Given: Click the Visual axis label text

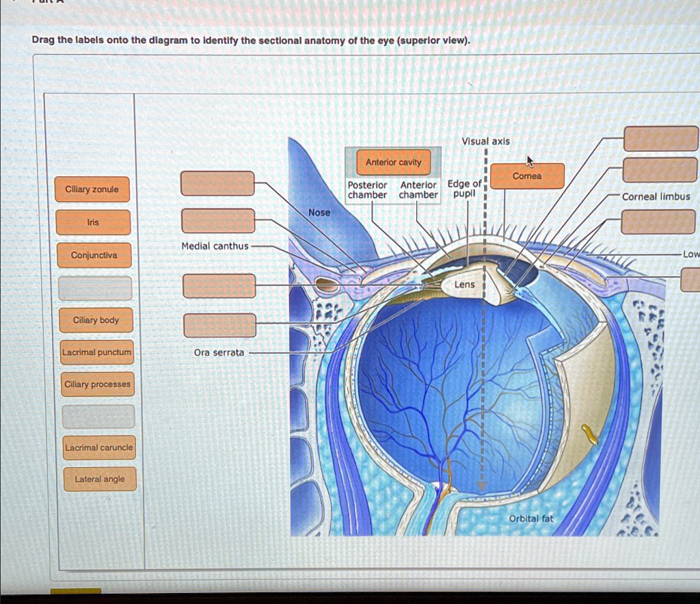Looking at the screenshot, I should (x=487, y=141).
